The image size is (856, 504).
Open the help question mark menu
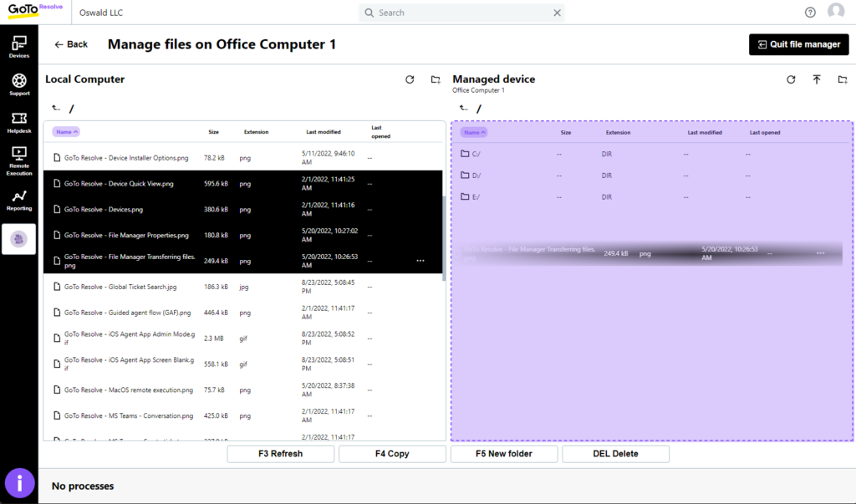pyautogui.click(x=809, y=13)
